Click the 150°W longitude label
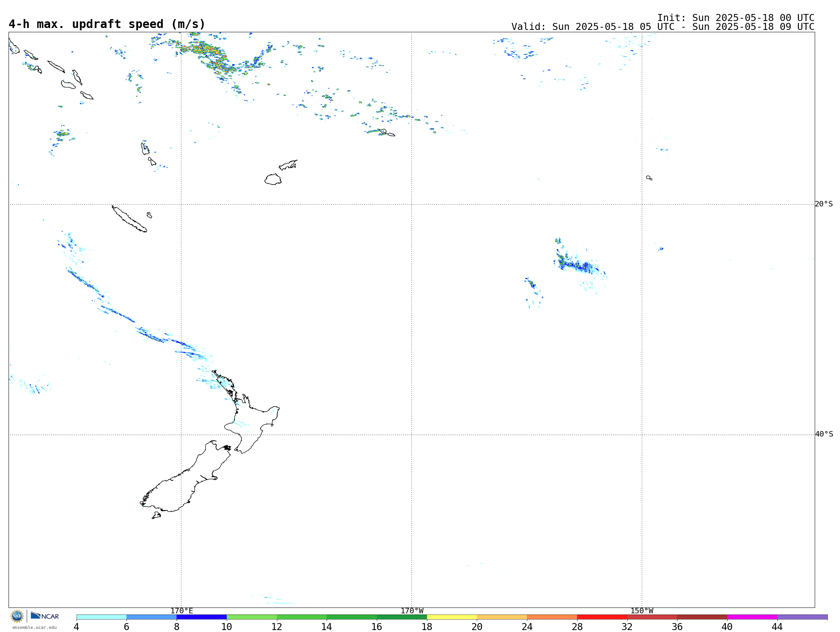The height and width of the screenshot is (632, 840). pyautogui.click(x=642, y=611)
